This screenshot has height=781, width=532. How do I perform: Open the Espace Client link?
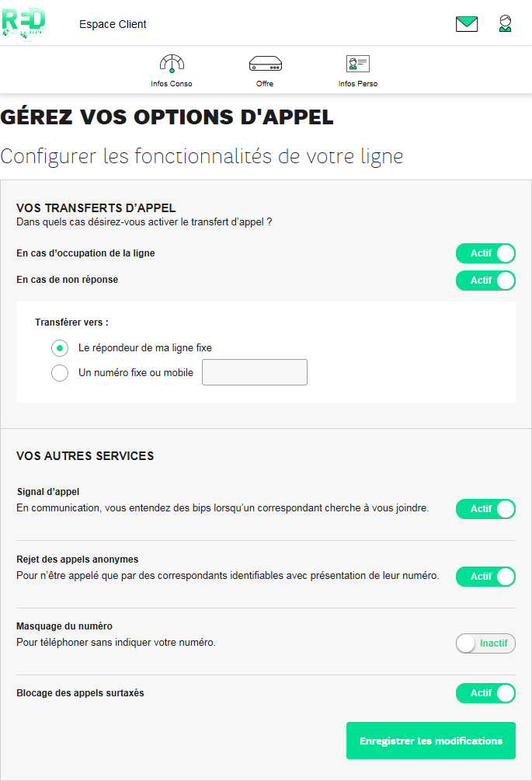click(x=113, y=24)
